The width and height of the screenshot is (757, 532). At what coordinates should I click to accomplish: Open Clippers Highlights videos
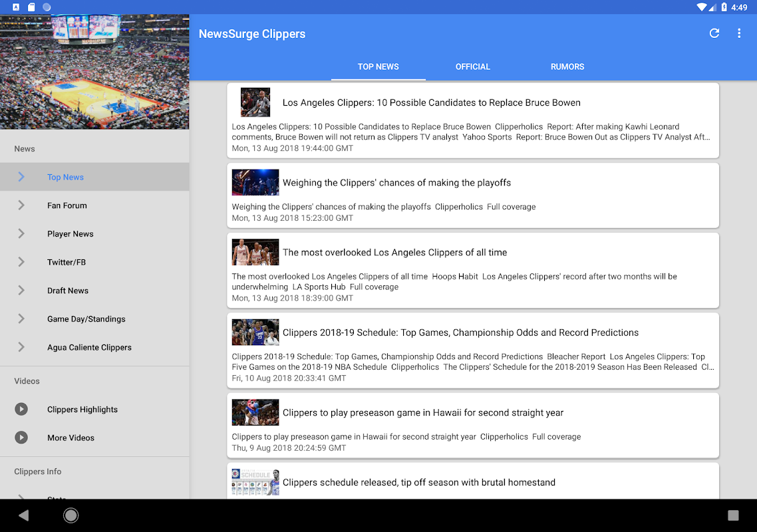click(94, 410)
